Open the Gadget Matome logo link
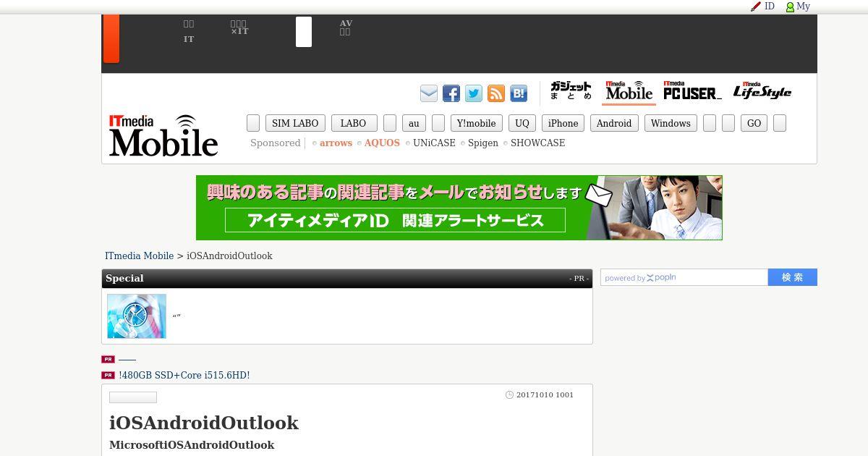This screenshot has width=868, height=456. 571,91
